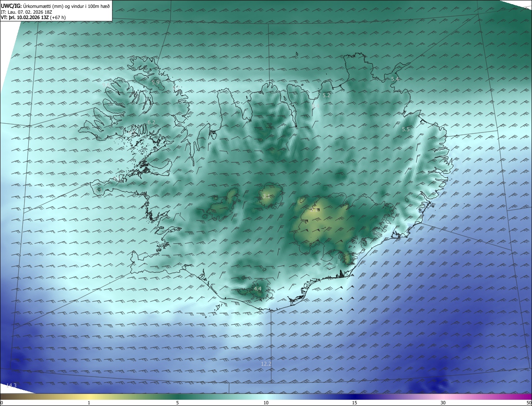532x406 pixels.
Task: Click the 10 tick label on the color scale
Action: coord(266,403)
